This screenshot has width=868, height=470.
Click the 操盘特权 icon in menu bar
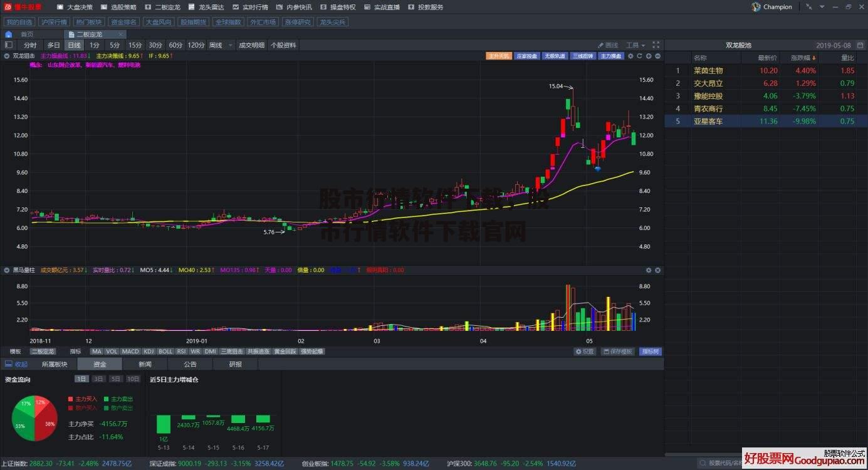click(x=323, y=7)
